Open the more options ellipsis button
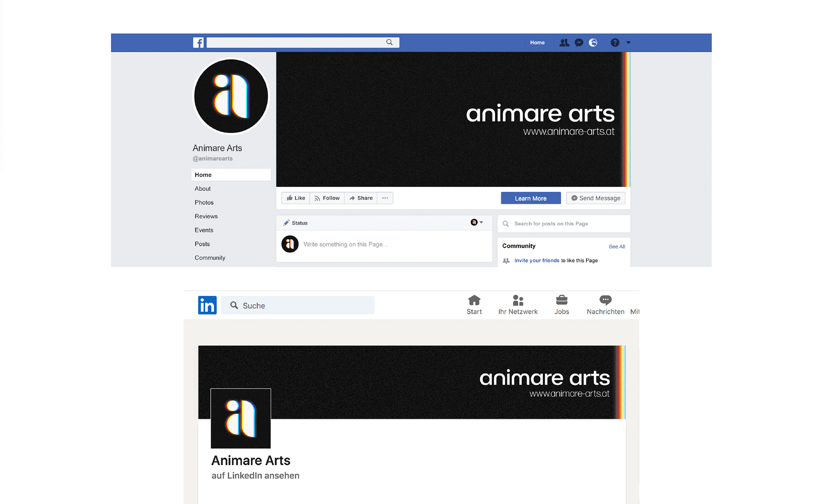This screenshot has width=822, height=504. 385,198
